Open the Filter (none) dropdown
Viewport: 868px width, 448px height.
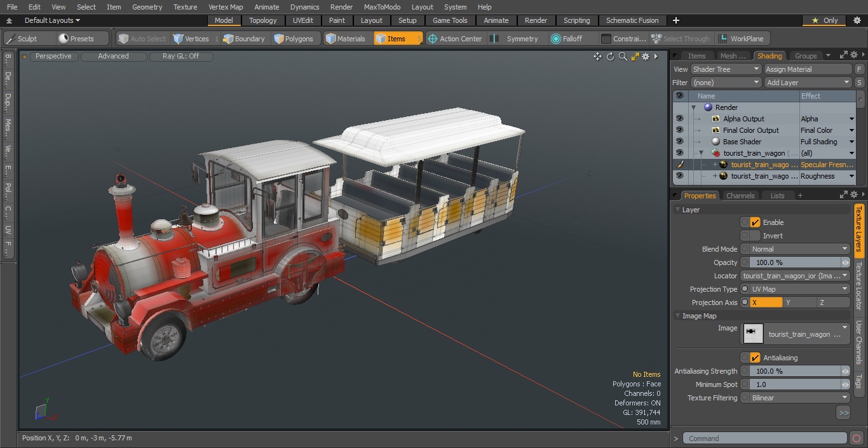pyautogui.click(x=726, y=83)
